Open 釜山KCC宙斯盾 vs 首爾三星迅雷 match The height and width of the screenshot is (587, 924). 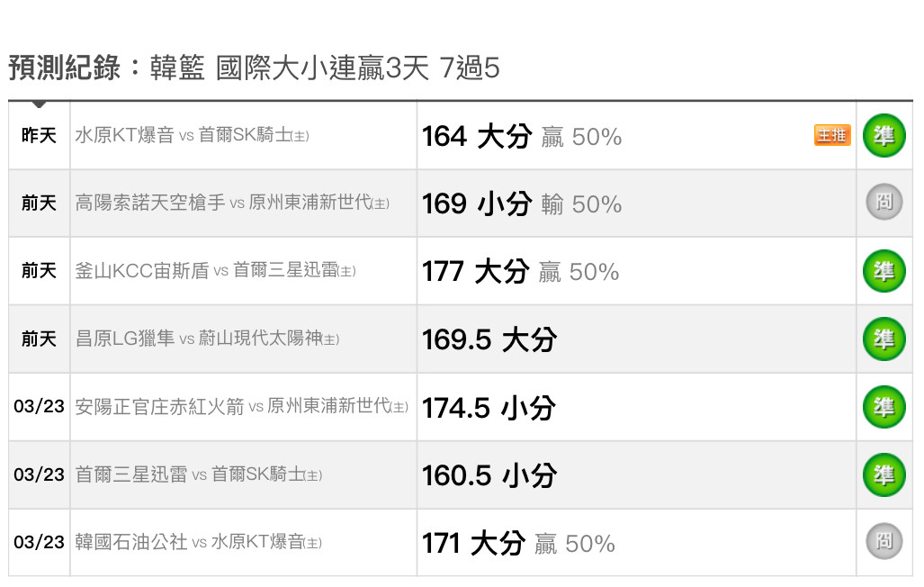tap(215, 270)
